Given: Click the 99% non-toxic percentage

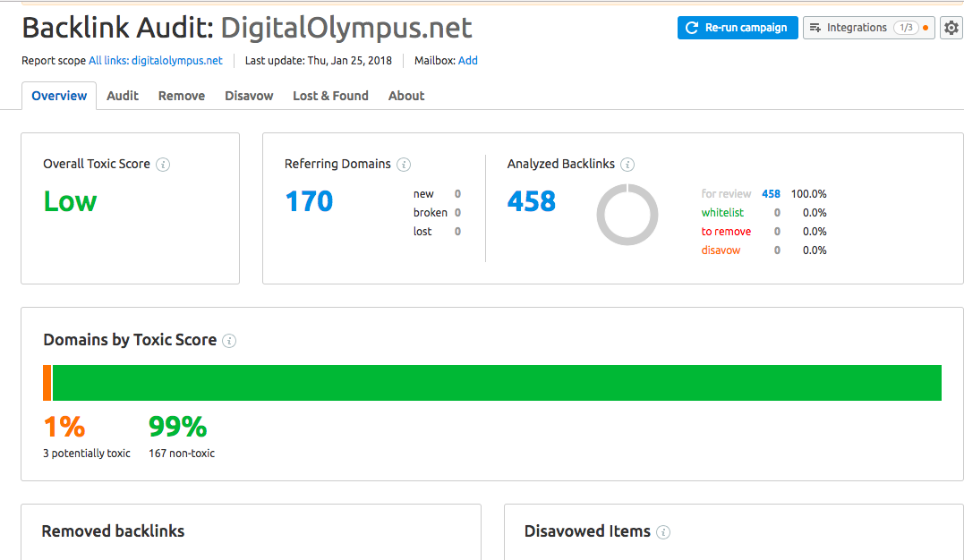Looking at the screenshot, I should coord(178,427).
